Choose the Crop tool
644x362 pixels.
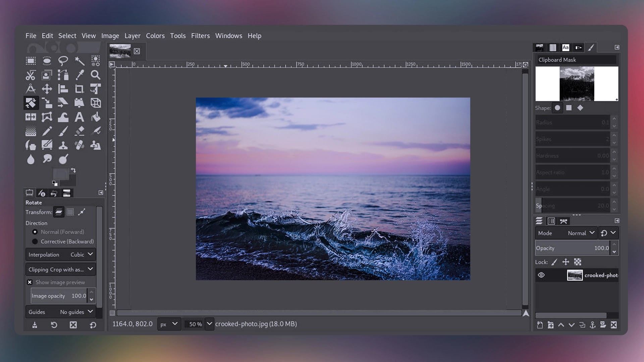[79, 89]
